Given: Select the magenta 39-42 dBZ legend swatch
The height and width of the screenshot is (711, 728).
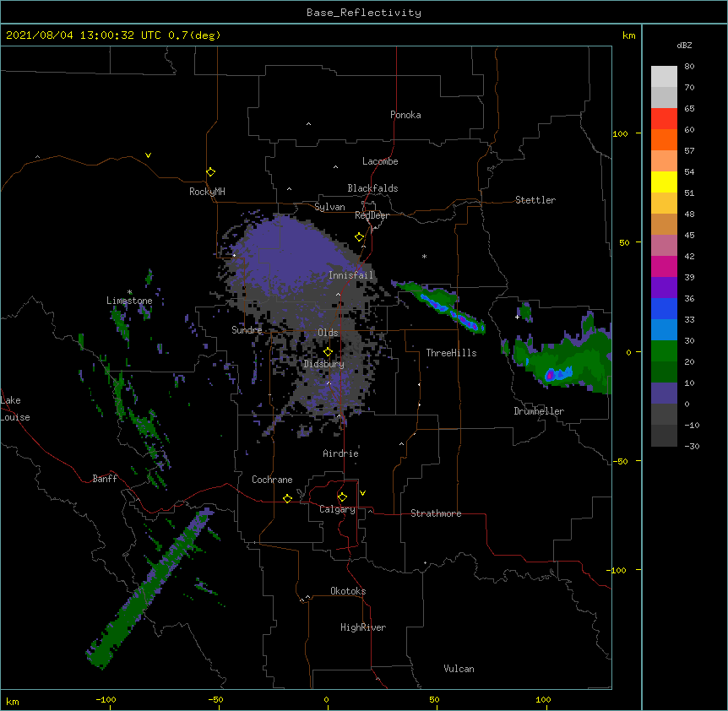Looking at the screenshot, I should tap(664, 266).
